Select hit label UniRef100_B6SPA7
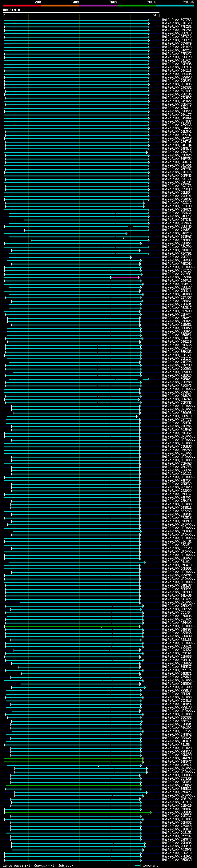197x868 pixels. pyautogui.click(x=177, y=236)
